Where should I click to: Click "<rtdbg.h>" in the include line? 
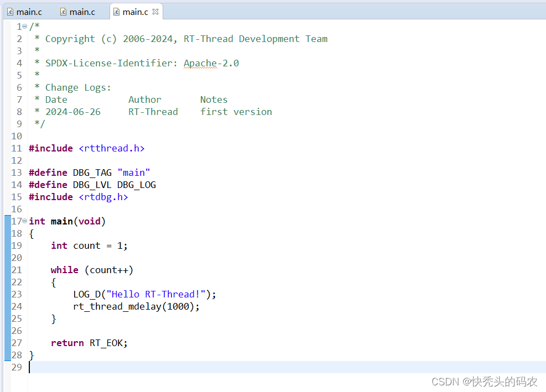pyautogui.click(x=103, y=197)
